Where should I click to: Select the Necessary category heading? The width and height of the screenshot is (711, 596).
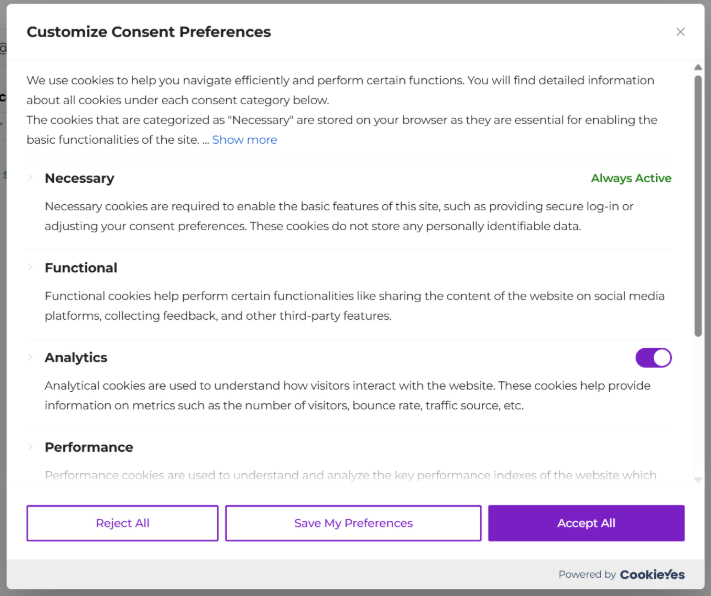point(79,178)
